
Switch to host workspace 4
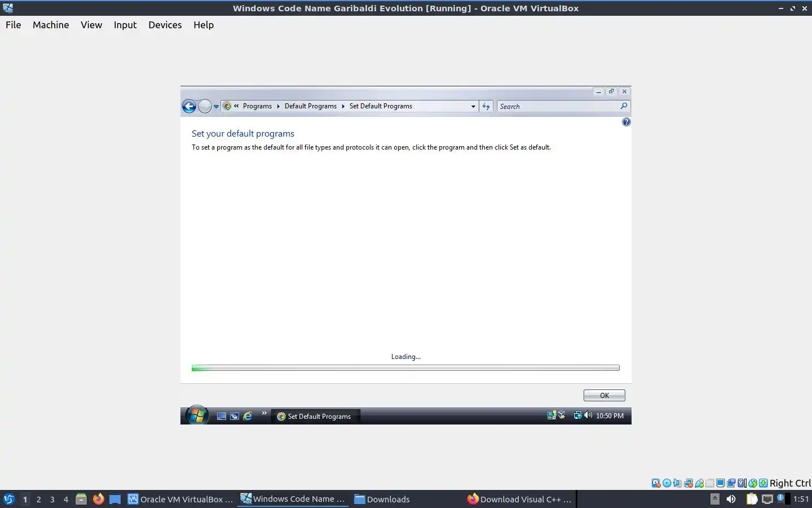[x=66, y=499]
